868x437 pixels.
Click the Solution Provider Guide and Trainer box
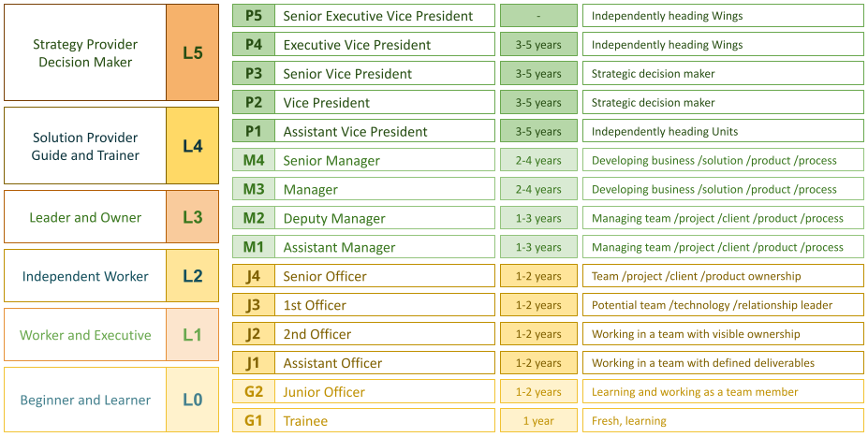tap(85, 146)
